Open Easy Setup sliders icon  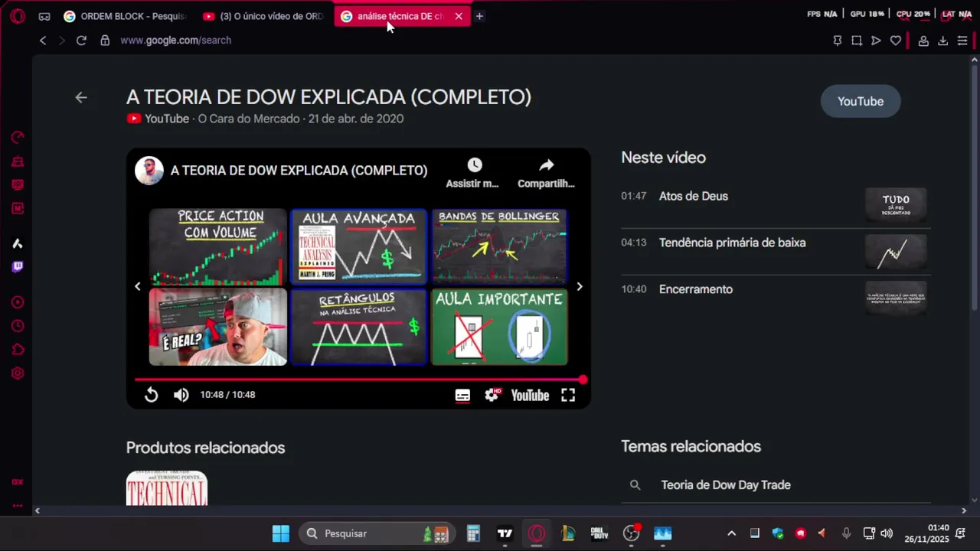pos(962,41)
